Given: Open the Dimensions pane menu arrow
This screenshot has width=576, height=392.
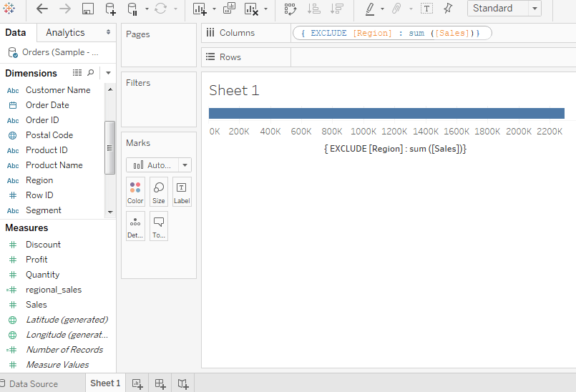Looking at the screenshot, I should pyautogui.click(x=108, y=73).
